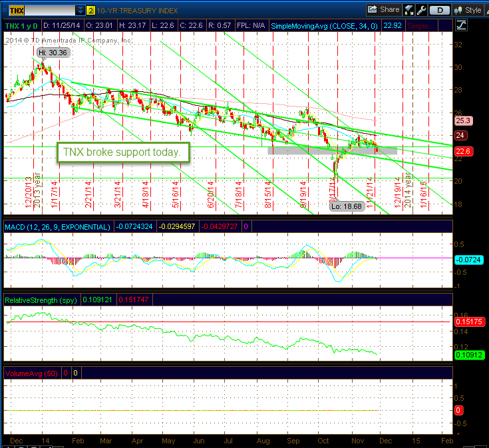
Task: Click the MACD (12, 26, 9, EXPONENTIAL) label
Action: click(x=57, y=227)
